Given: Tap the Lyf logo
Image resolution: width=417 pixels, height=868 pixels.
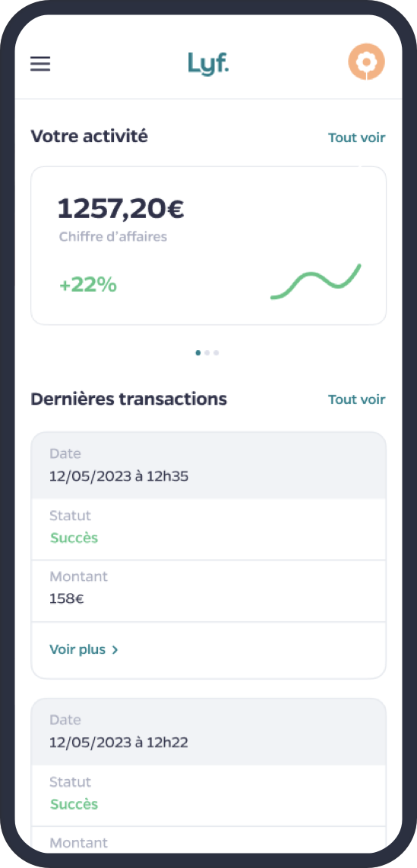Looking at the screenshot, I should 208,63.
